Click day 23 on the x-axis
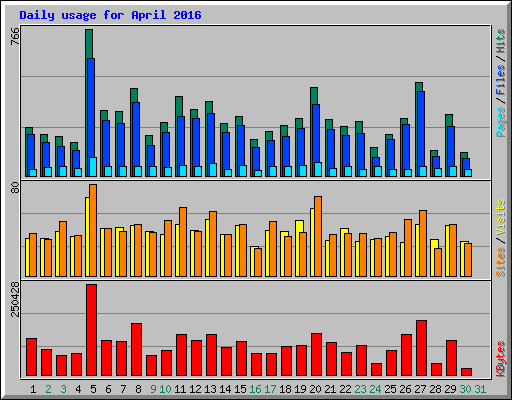Image resolution: width=512 pixels, height=400 pixels. [360, 389]
